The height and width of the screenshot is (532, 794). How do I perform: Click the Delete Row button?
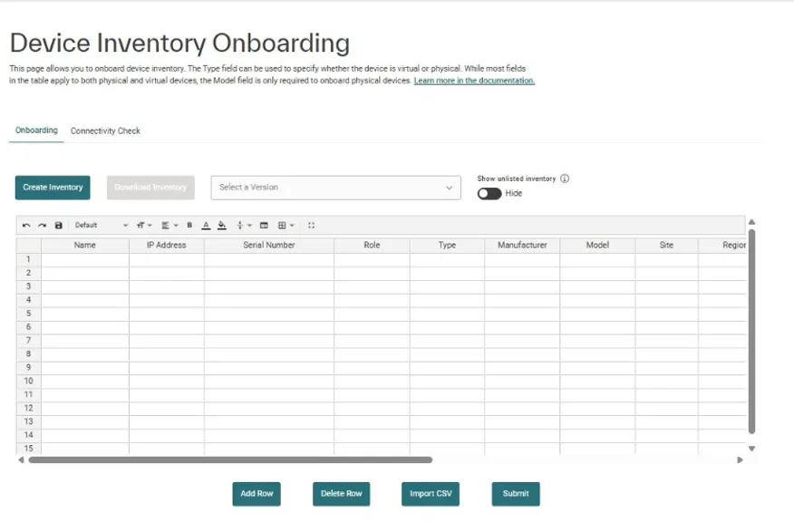[x=342, y=494]
